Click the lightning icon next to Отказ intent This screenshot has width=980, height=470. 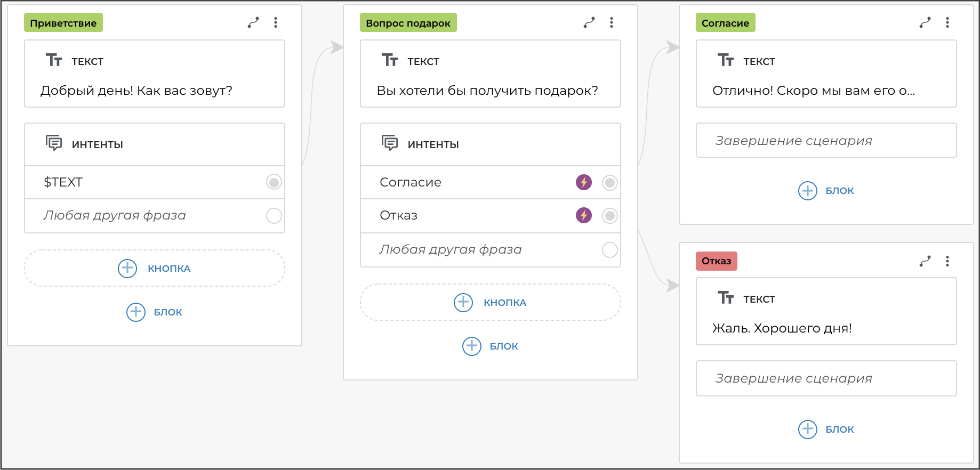(584, 215)
